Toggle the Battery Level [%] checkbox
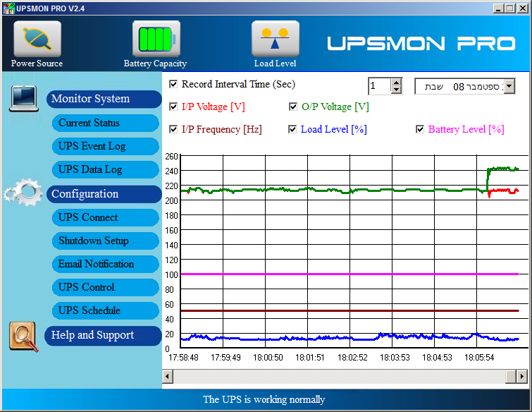Screen dimensions: 532x412 420,129
